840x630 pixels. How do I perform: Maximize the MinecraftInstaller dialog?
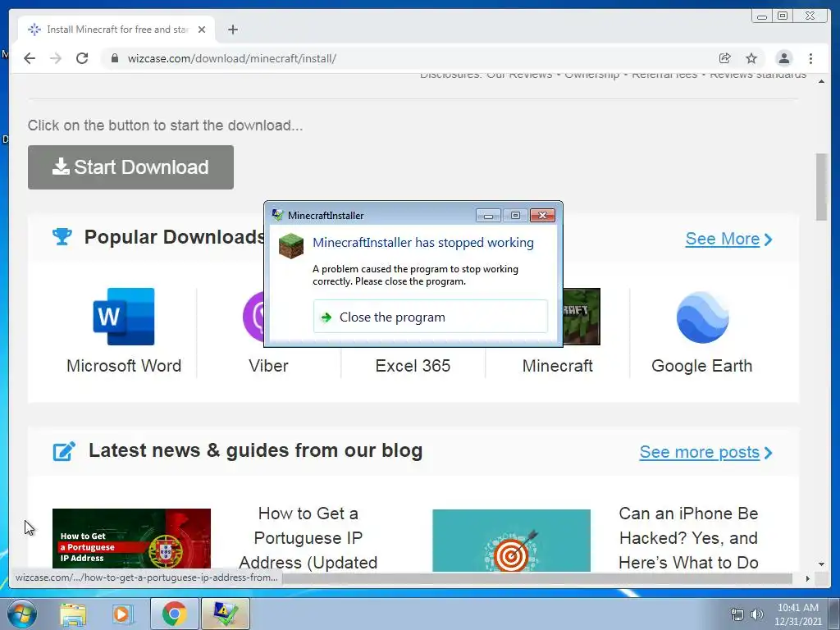click(x=515, y=216)
